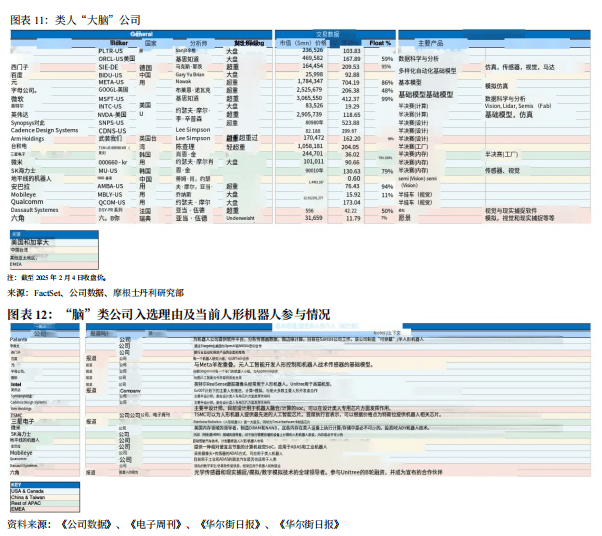Click price value 11.79
The height and width of the screenshot is (536, 602).
pyautogui.click(x=353, y=218)
